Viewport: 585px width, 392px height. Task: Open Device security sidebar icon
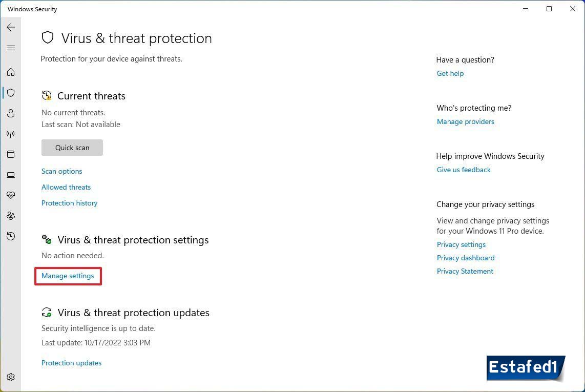11,175
